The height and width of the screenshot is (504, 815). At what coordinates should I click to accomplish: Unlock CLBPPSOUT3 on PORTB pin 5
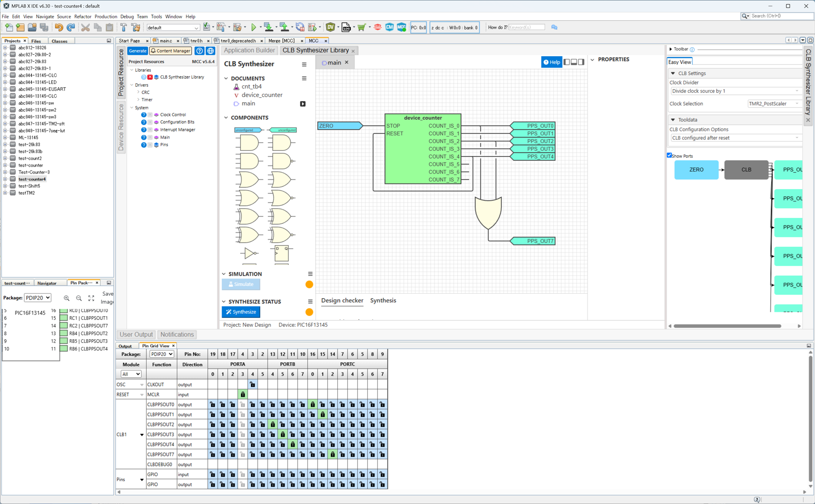pyautogui.click(x=282, y=434)
